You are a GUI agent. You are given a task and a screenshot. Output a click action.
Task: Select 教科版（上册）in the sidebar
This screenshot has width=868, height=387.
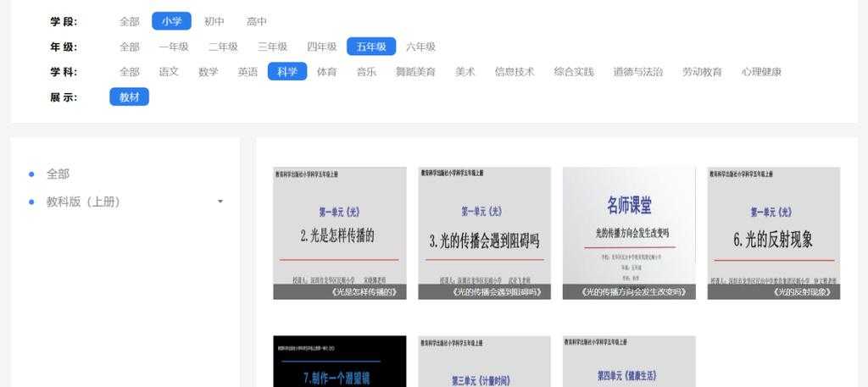coord(83,202)
